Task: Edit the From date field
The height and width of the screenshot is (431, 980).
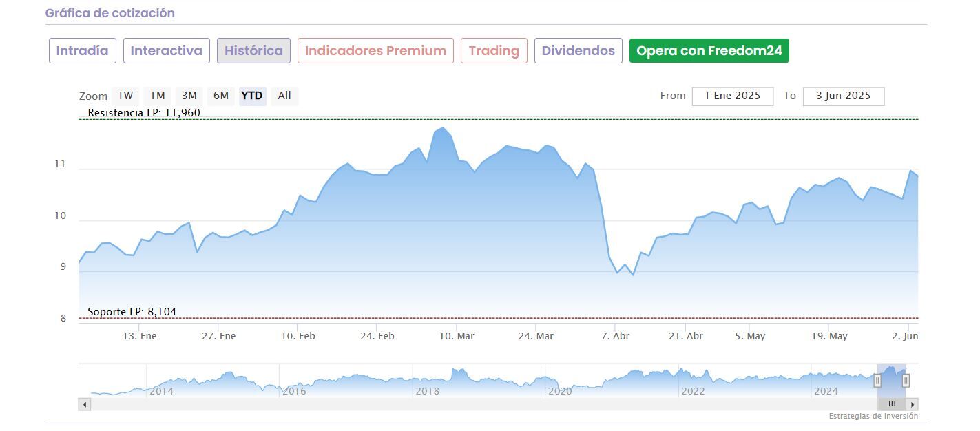Action: [x=732, y=96]
